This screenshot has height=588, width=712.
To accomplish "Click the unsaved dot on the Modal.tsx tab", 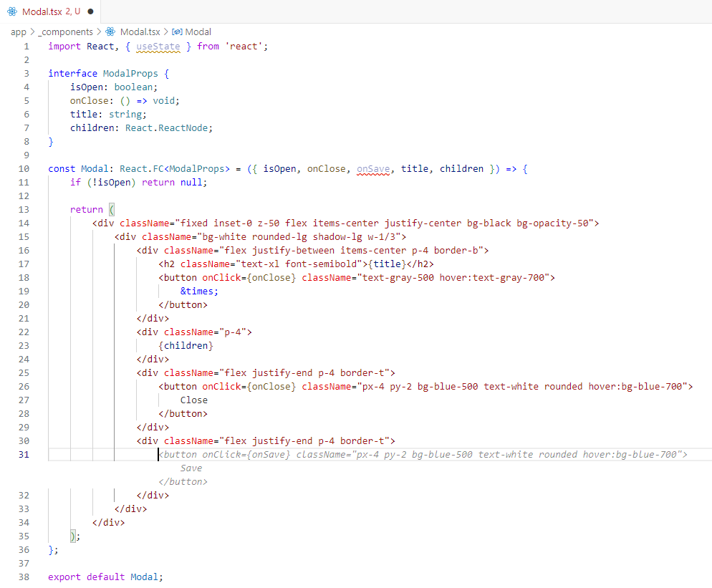I will pyautogui.click(x=90, y=11).
